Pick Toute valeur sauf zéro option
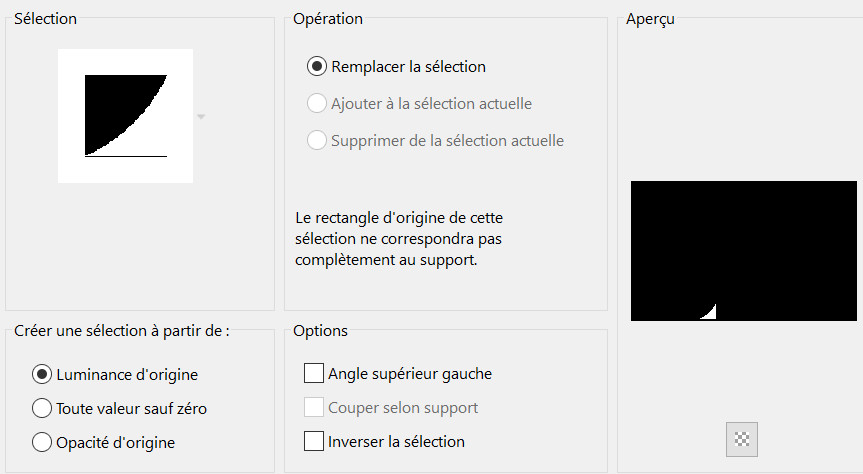This screenshot has width=863, height=474. click(42, 408)
